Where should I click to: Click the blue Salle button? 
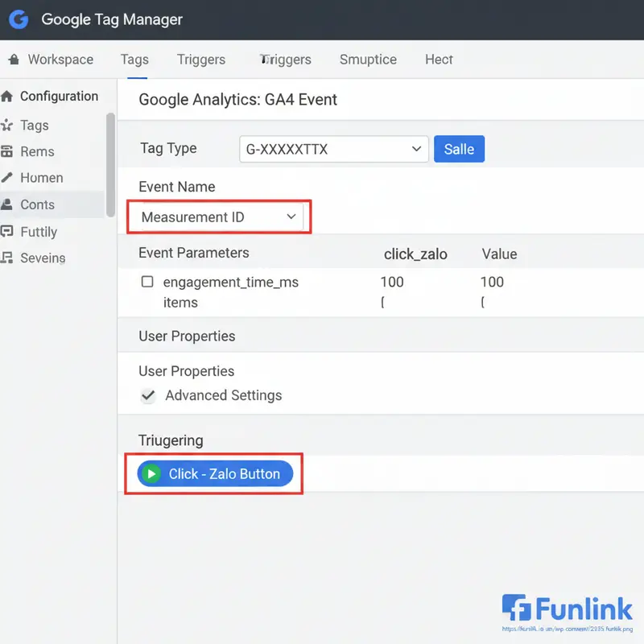point(459,149)
